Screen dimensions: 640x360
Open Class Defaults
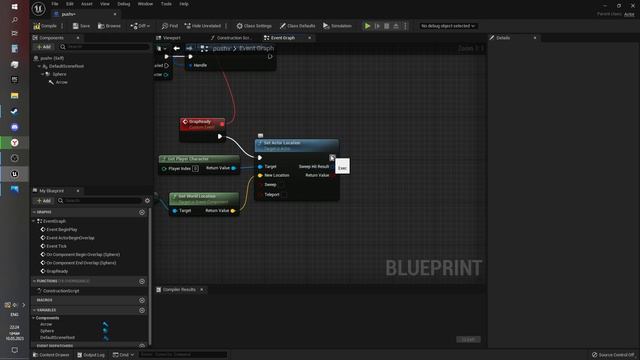(297, 26)
